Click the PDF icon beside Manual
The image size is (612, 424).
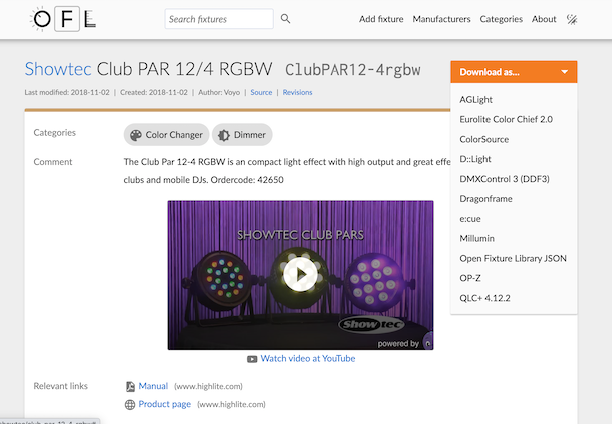click(130, 387)
